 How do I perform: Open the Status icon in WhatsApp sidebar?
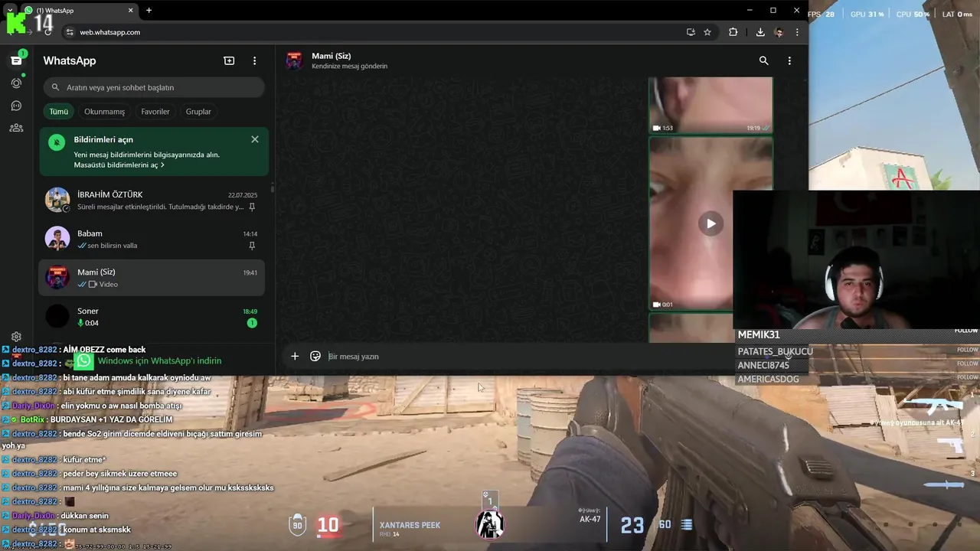pos(16,83)
